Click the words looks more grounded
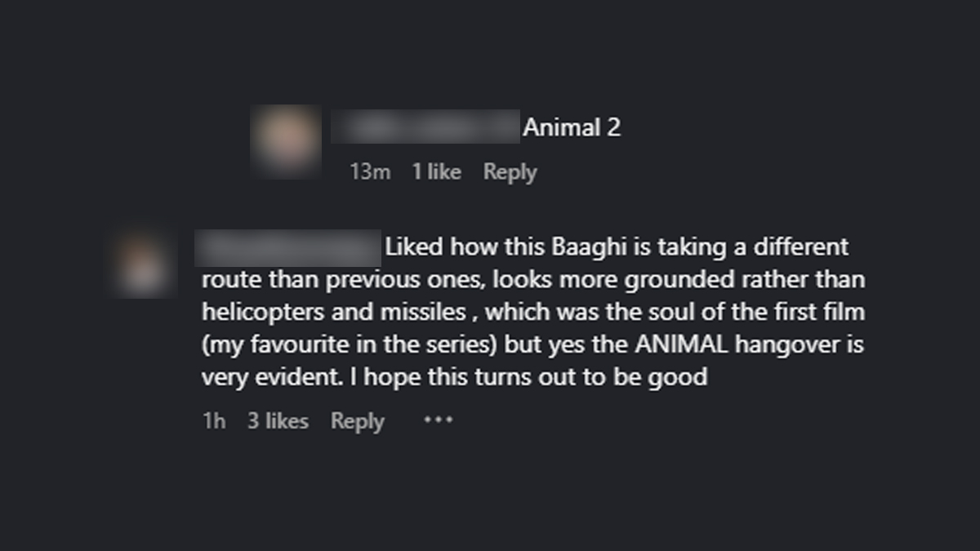 (599, 279)
